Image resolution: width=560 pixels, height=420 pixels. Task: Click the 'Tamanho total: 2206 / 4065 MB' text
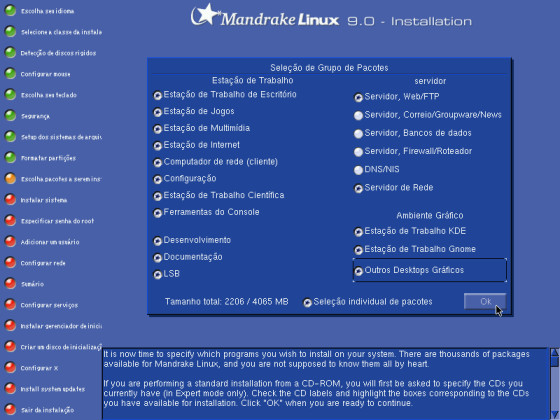coord(226,302)
